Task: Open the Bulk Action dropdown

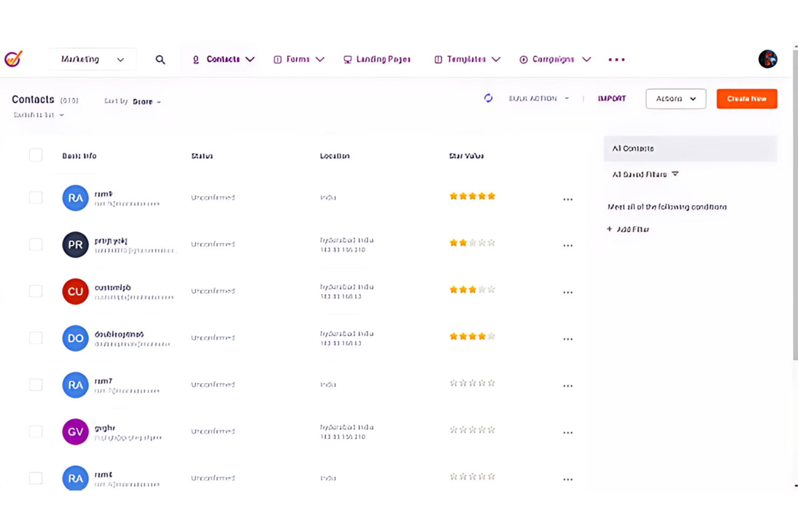Action: [x=539, y=99]
